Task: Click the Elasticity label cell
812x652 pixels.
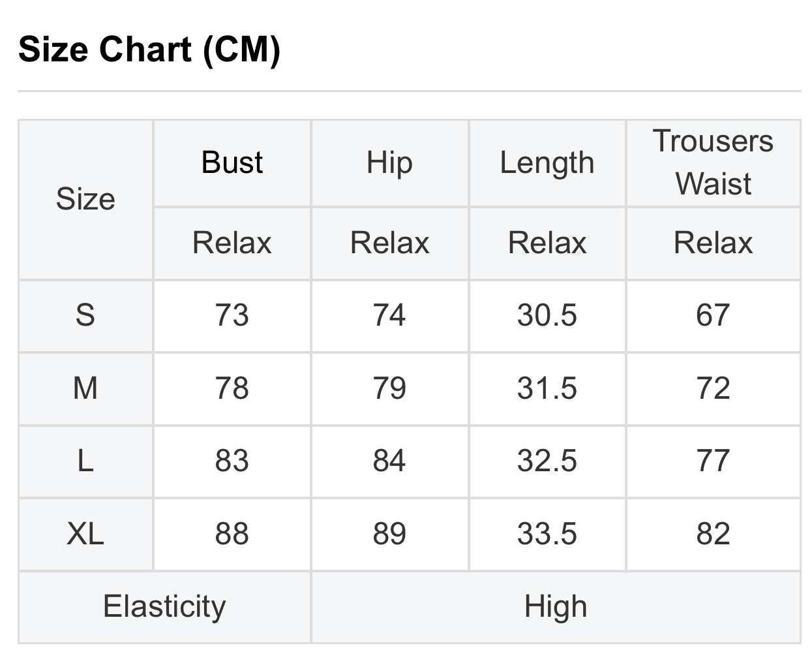Action: 164,606
